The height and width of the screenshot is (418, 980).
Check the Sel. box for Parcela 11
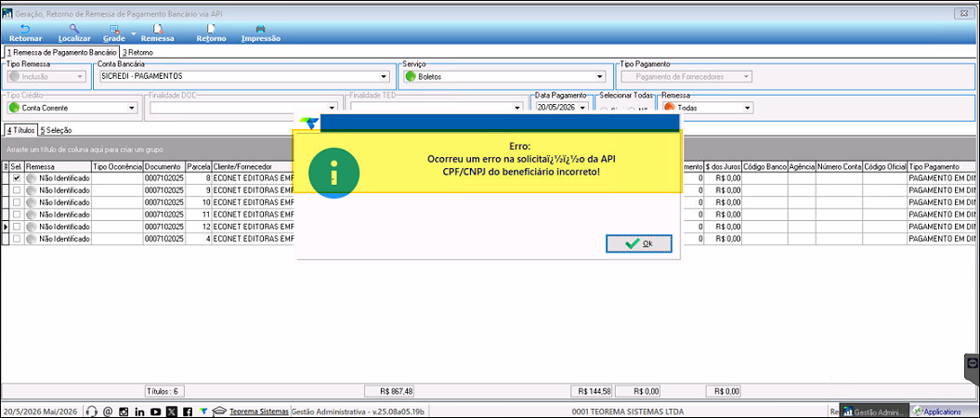click(16, 215)
